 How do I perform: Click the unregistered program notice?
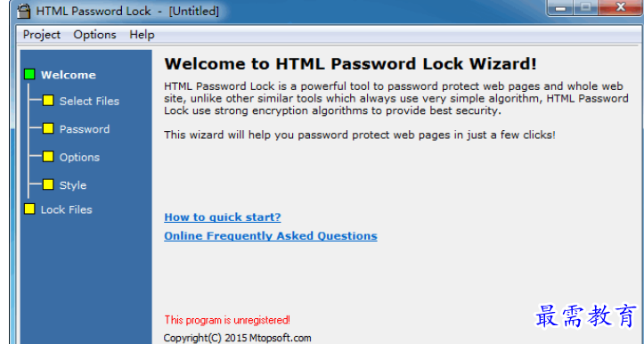(227, 320)
